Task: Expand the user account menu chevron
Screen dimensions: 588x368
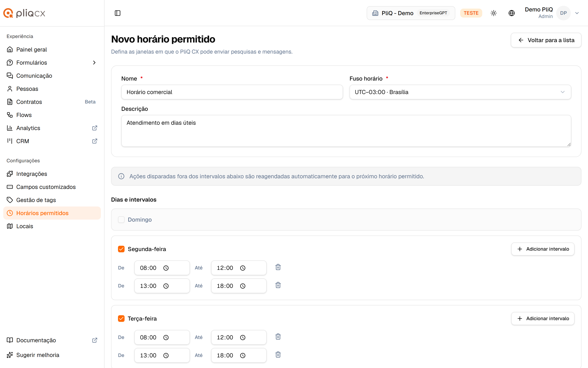Action: click(x=577, y=13)
